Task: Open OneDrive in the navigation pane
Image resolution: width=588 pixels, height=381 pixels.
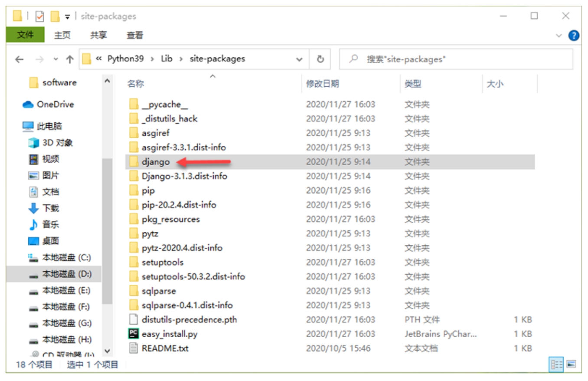Action: (x=49, y=104)
